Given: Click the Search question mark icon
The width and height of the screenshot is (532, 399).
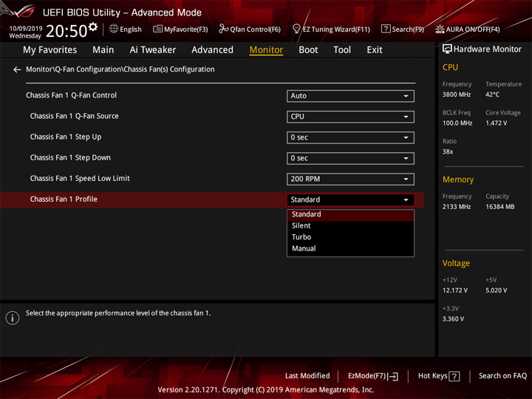Looking at the screenshot, I should (x=386, y=29).
